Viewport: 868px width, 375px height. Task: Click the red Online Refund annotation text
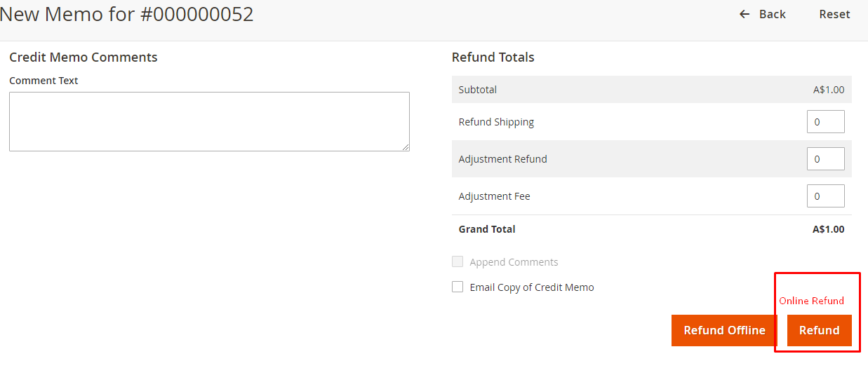point(811,301)
